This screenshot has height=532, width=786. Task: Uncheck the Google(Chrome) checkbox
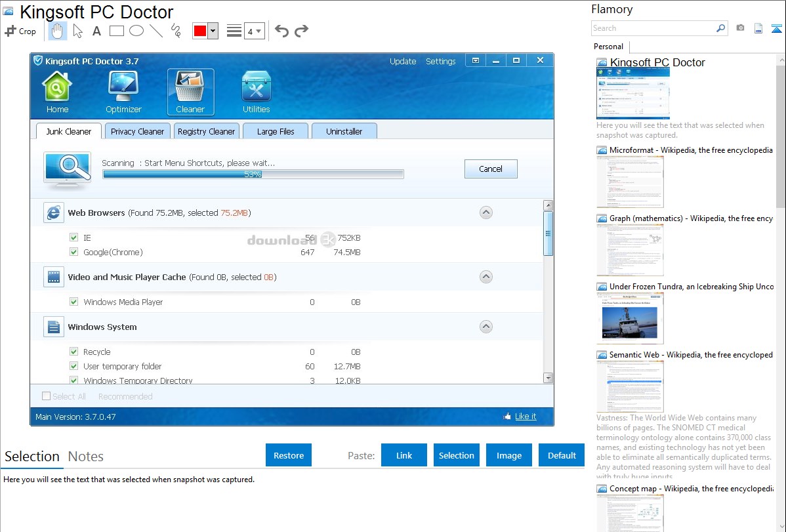pyautogui.click(x=74, y=252)
